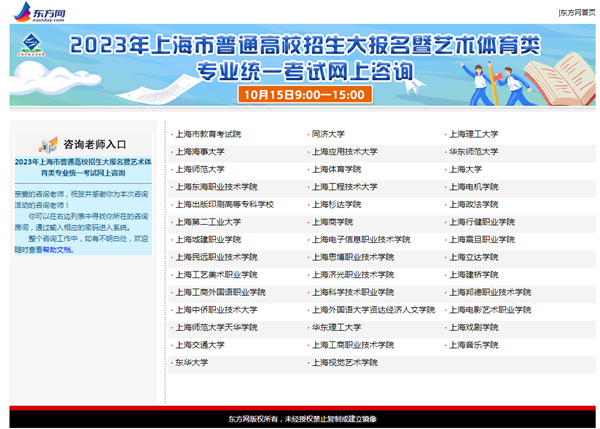Open 上海第二工业大学 link
Viewport: 600px width, 429px height.
click(x=208, y=222)
